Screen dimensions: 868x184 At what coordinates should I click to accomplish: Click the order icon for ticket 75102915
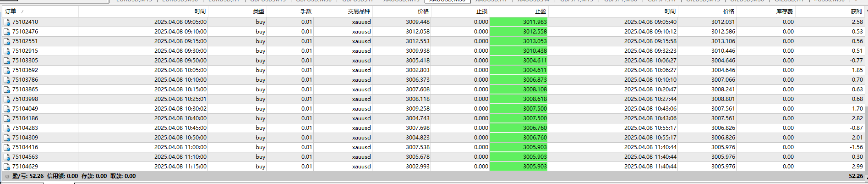click(7, 51)
